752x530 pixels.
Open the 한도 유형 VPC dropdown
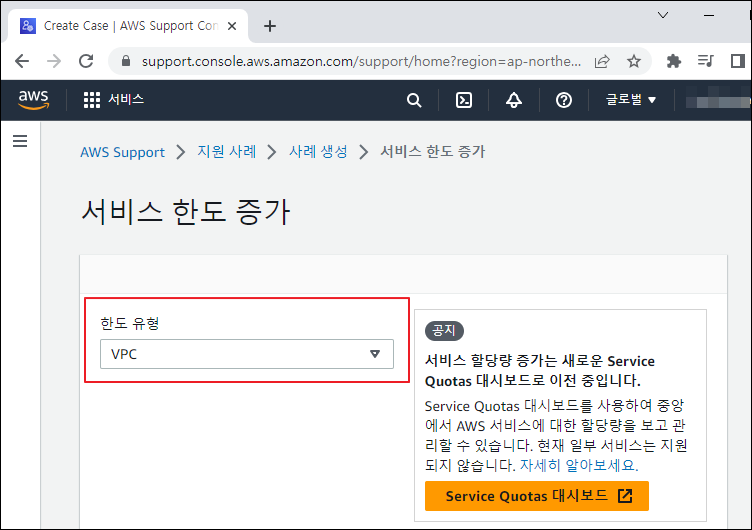tap(247, 354)
